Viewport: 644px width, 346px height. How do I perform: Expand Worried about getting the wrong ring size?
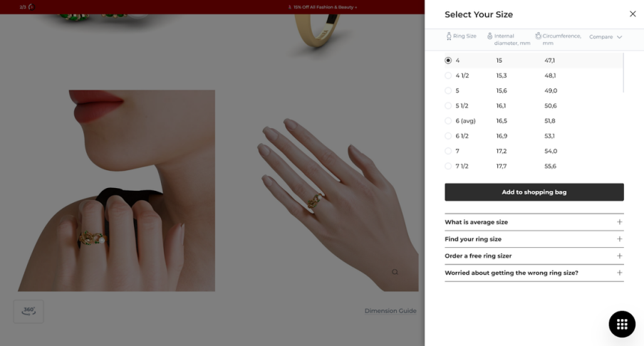click(x=534, y=273)
